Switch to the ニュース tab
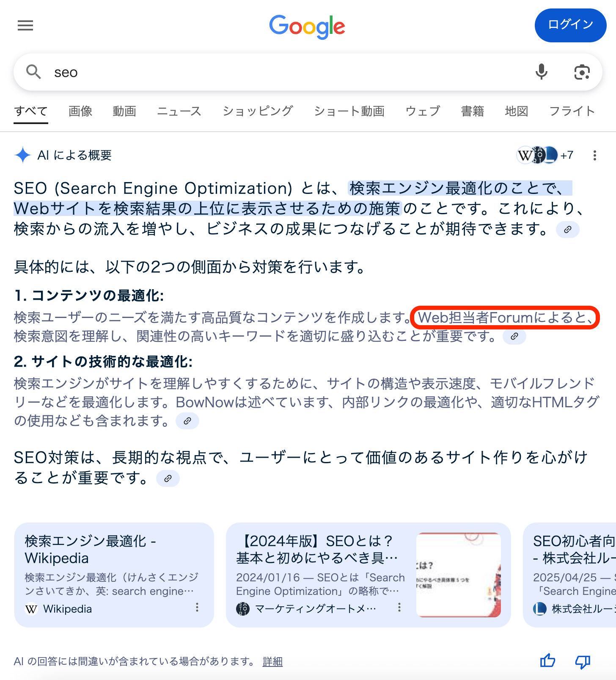 179,111
